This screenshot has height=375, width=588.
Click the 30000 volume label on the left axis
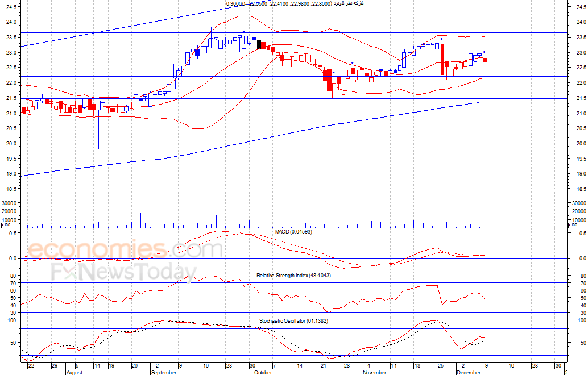click(x=10, y=203)
